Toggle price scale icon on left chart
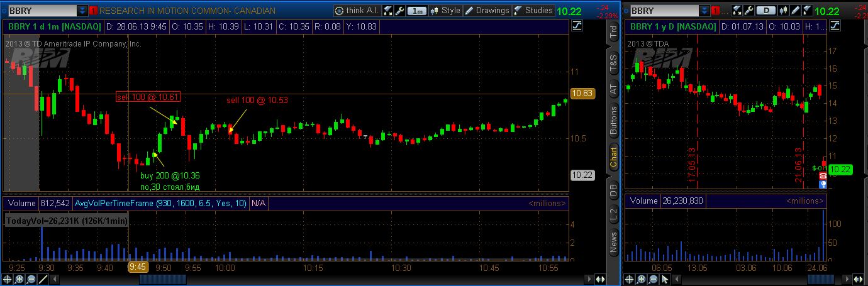Viewport: 868px width, 286px height. click(578, 26)
